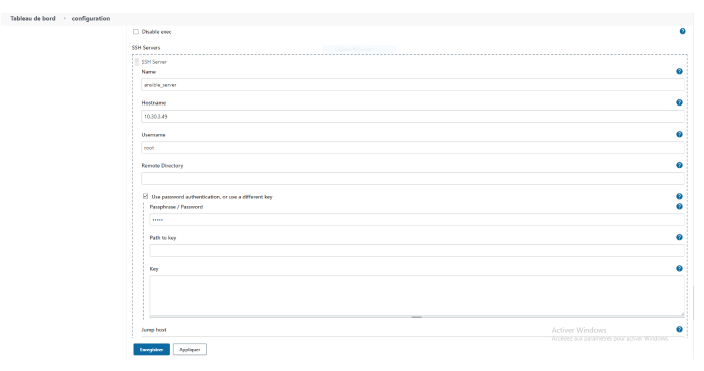
Task: Click the configuration breadcrumb link
Action: [91, 18]
